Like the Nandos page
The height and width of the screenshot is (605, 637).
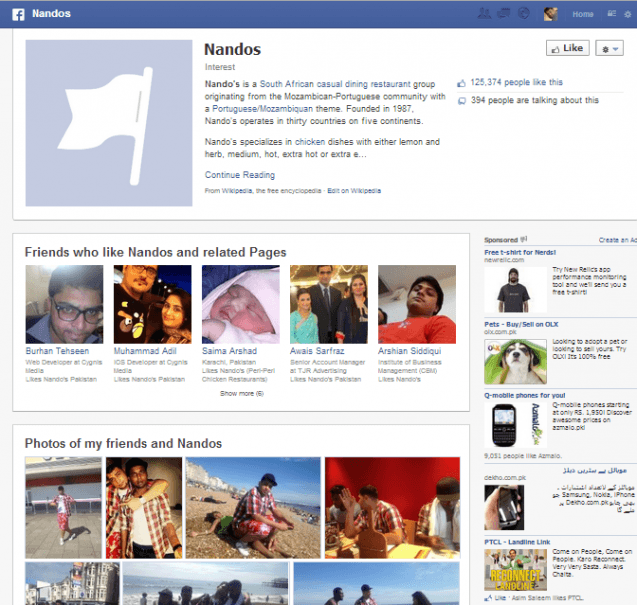(x=567, y=48)
